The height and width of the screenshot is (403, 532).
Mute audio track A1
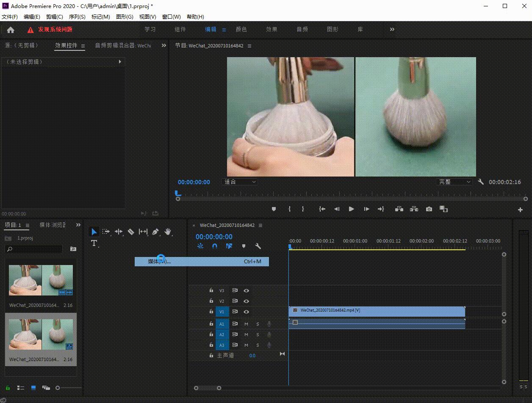pyautogui.click(x=246, y=324)
